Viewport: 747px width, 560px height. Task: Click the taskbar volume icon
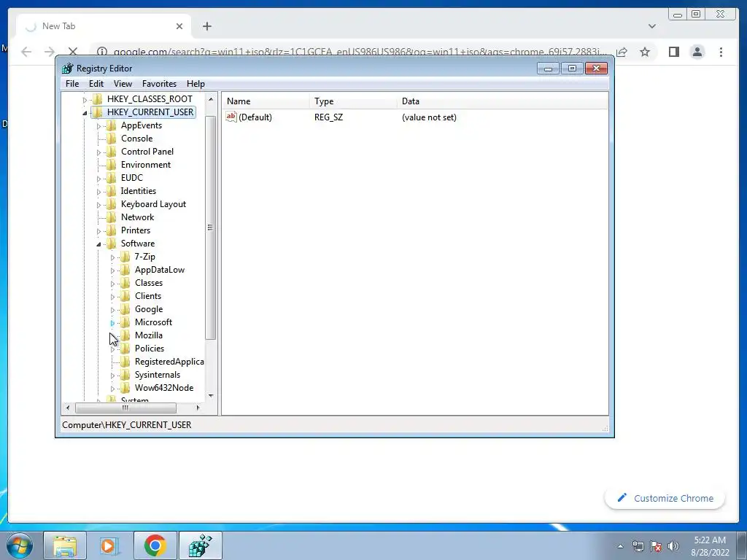[673, 546]
